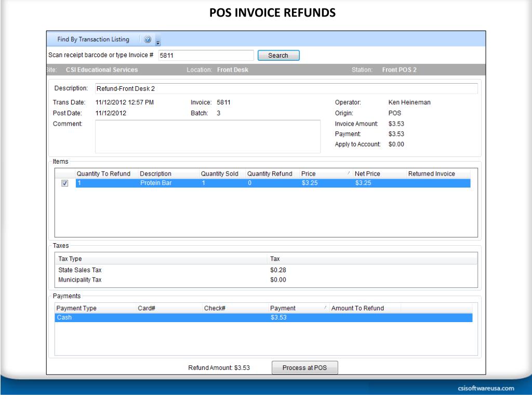The image size is (532, 399).
Task: Click the csisoftwareusa.com text in the footer
Action: tap(486, 388)
